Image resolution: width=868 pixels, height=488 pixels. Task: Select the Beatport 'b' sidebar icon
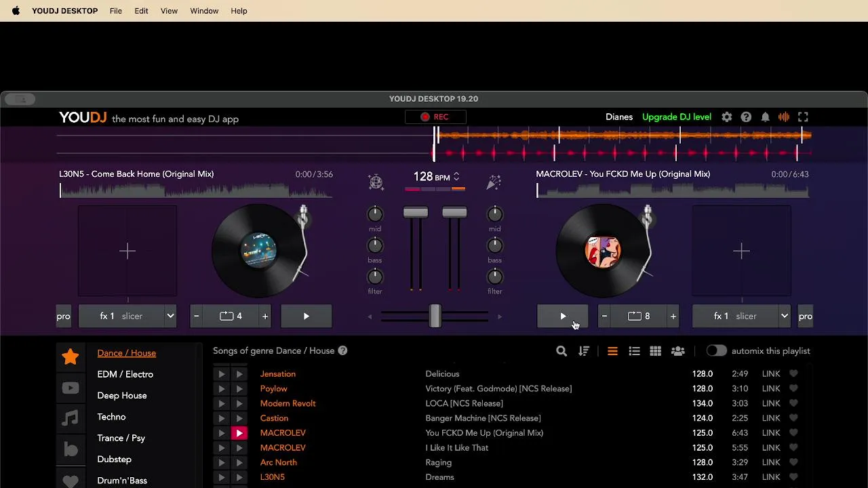click(71, 449)
